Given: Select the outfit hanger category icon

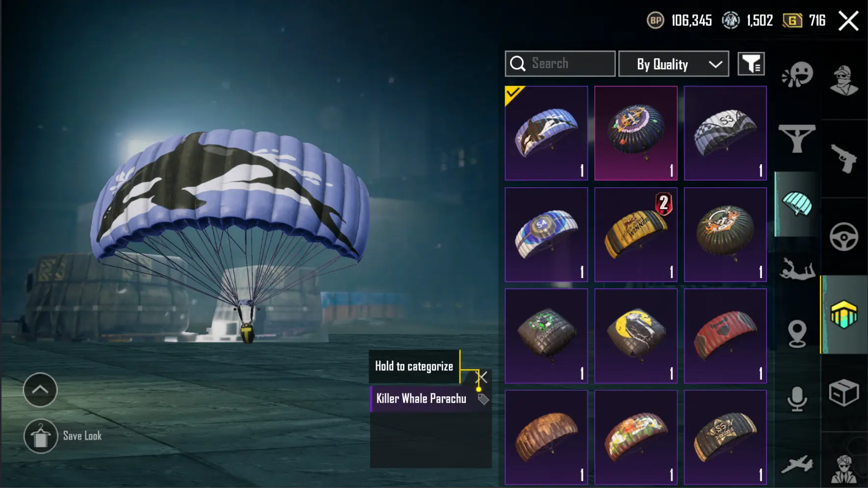Looking at the screenshot, I should click(x=797, y=138).
